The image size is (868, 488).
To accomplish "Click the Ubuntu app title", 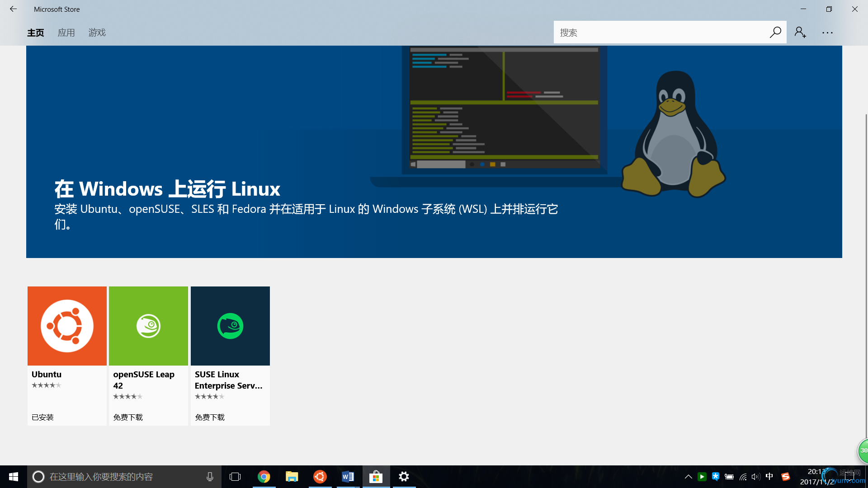I will tap(47, 374).
